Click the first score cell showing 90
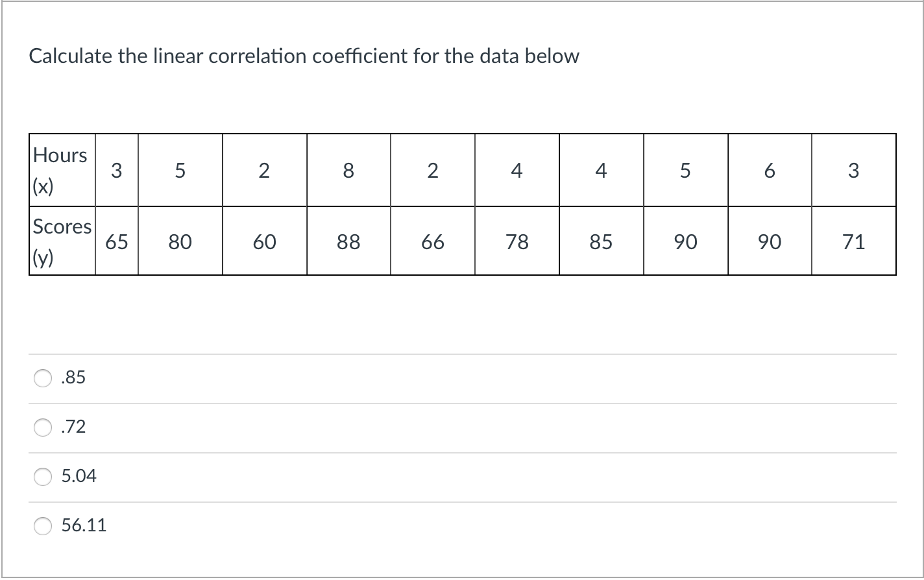The width and height of the screenshot is (924, 580). click(685, 241)
